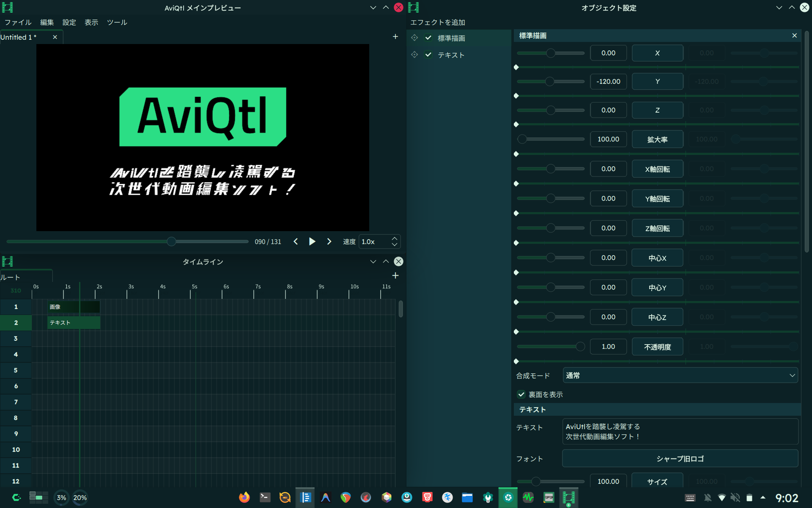Screen dimensions: 812x508
Task: Add a new scene in timeline
Action: click(395, 276)
